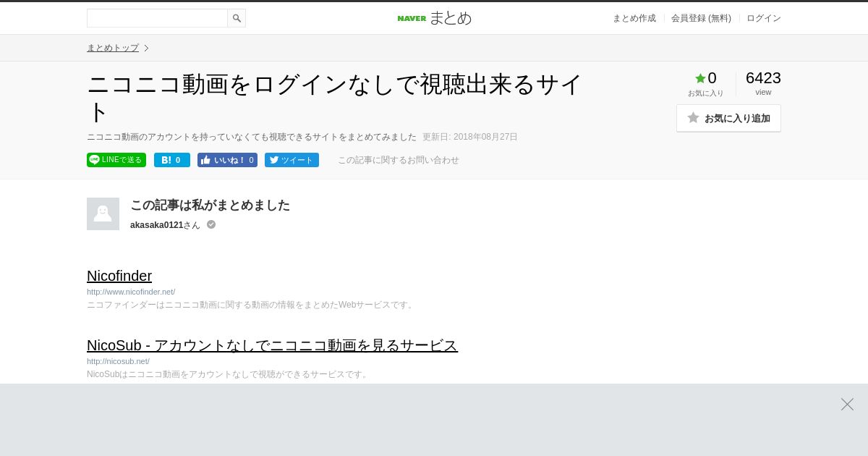Click the breadcrumb chevron arrow
Screen dimensions: 868x456
click(x=146, y=48)
